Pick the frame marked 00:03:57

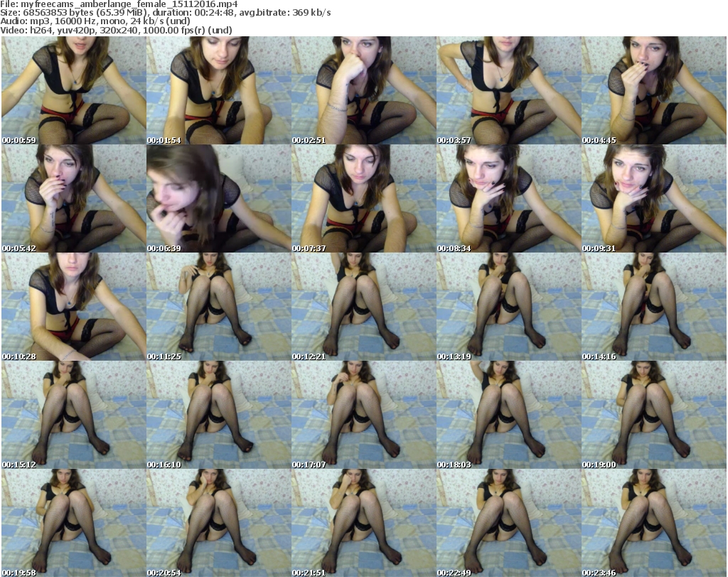(509, 90)
